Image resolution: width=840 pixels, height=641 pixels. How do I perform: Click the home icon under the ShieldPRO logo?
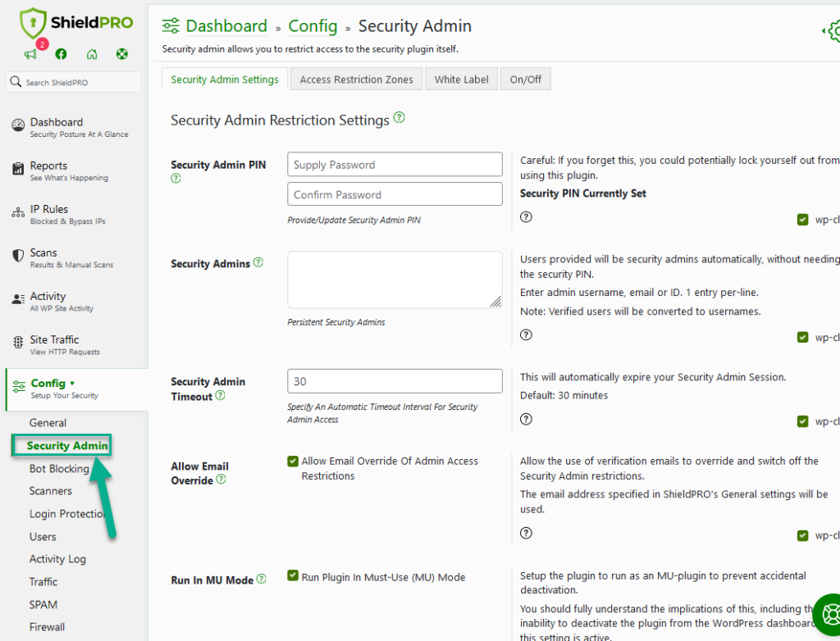coord(91,54)
